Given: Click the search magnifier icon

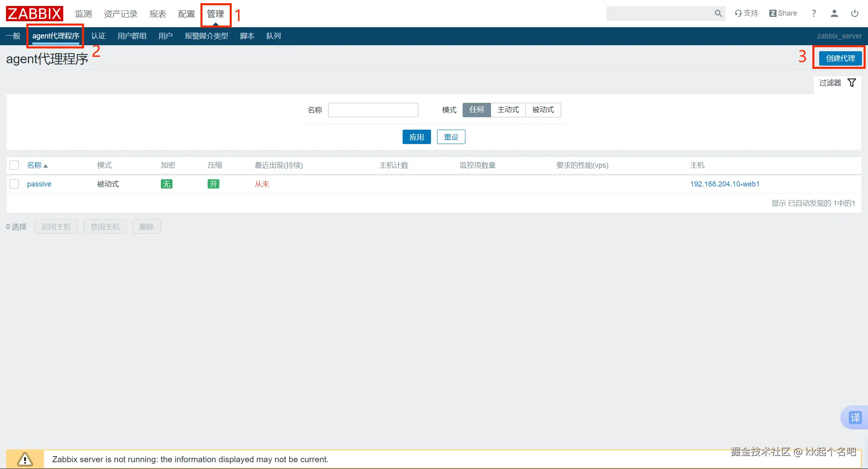Looking at the screenshot, I should (x=718, y=13).
